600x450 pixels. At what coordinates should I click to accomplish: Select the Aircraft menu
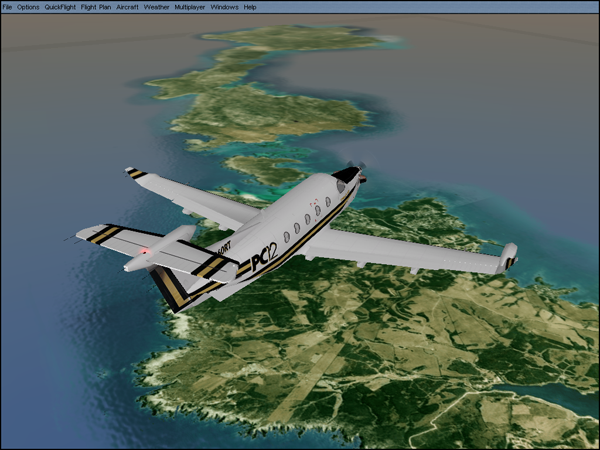click(127, 7)
